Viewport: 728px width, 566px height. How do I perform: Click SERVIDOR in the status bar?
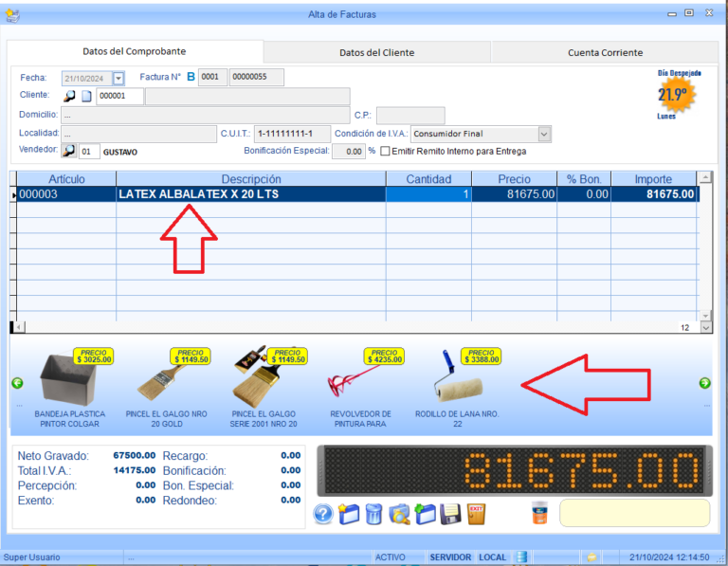(450, 557)
